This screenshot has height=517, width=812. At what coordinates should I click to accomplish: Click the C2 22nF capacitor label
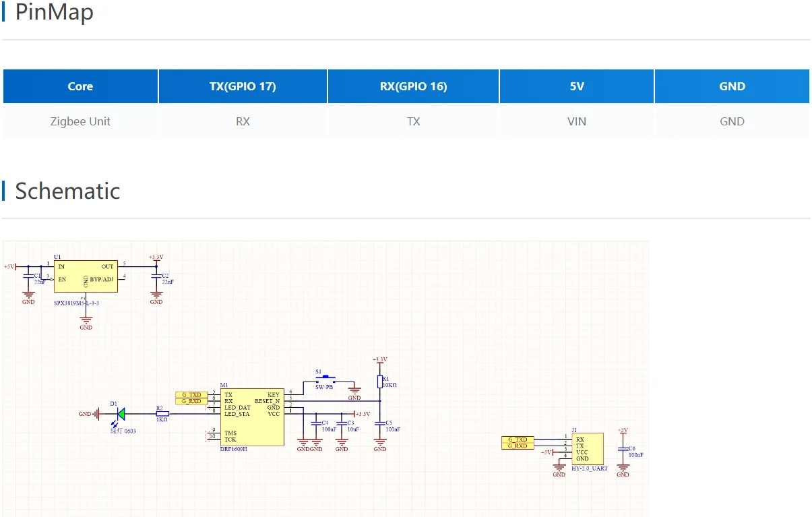point(168,279)
